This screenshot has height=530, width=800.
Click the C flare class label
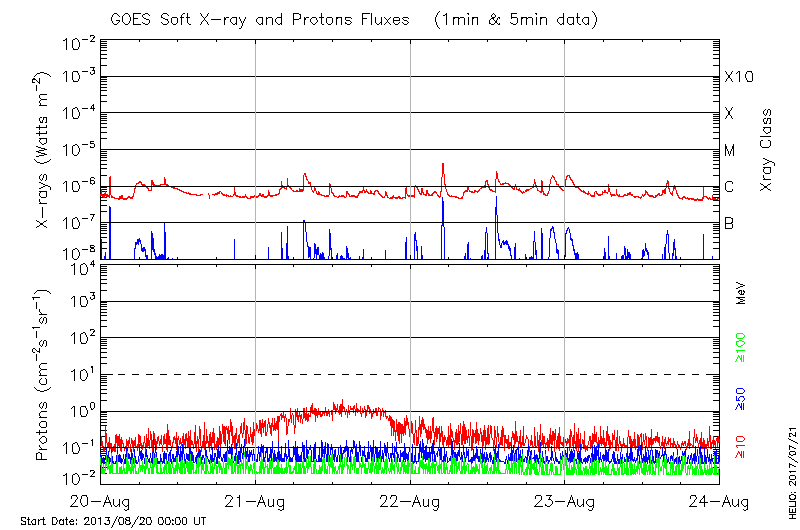[x=729, y=187]
